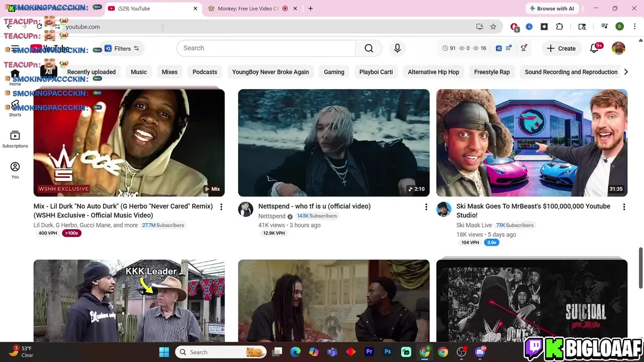The height and width of the screenshot is (362, 644).
Task: Visit the Ski Mask Live channel link
Action: (474, 225)
